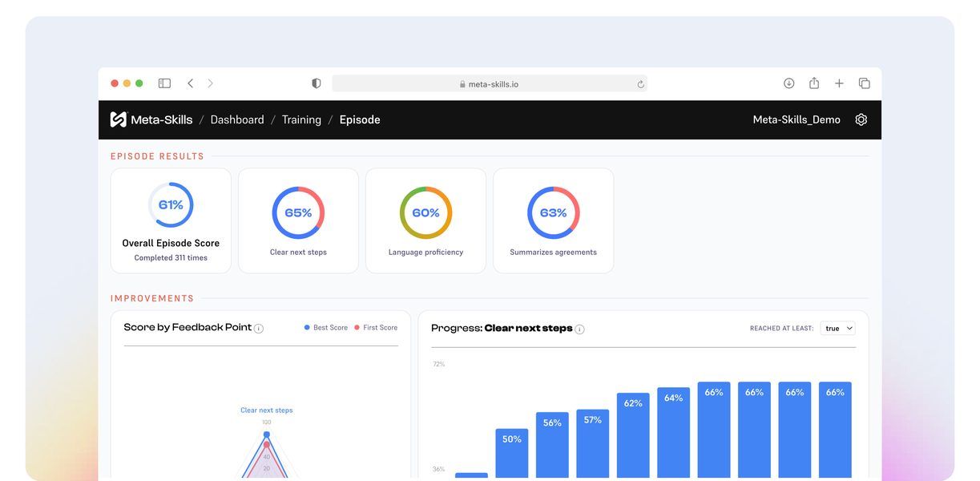Click the Clear next steps radar axis label
980x481 pixels.
(267, 410)
